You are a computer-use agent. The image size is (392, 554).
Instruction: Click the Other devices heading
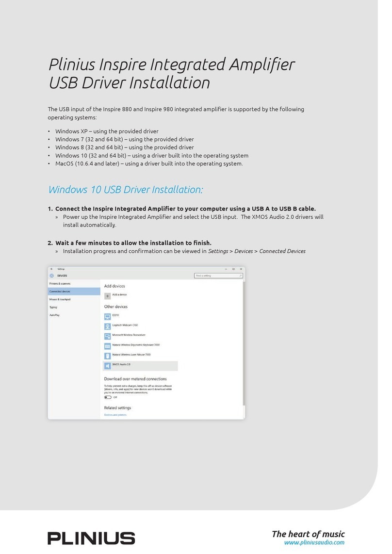click(116, 307)
